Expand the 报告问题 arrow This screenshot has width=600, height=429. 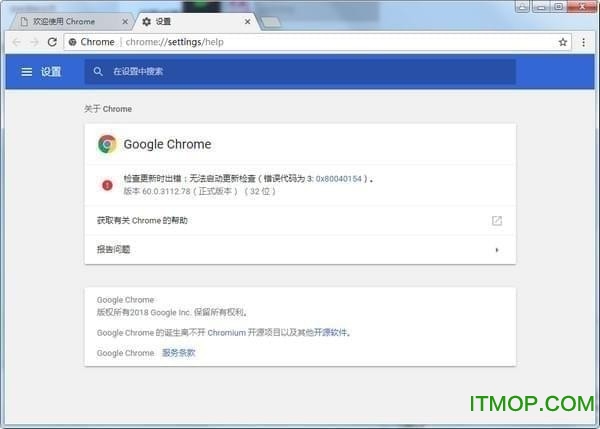496,249
